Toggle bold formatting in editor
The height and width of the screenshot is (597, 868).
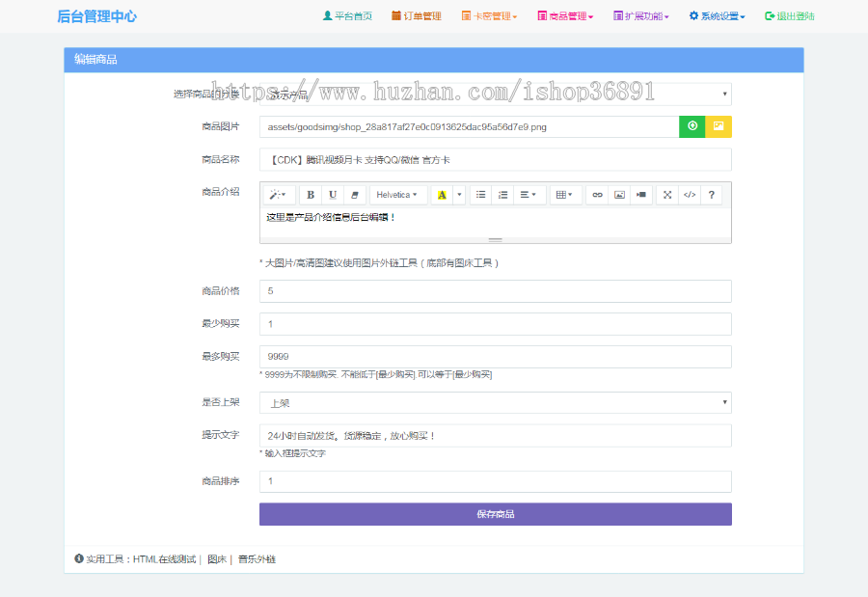tap(311, 195)
